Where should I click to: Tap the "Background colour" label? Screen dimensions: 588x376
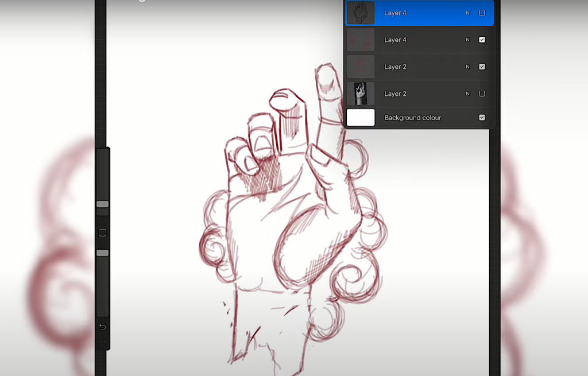(x=412, y=118)
